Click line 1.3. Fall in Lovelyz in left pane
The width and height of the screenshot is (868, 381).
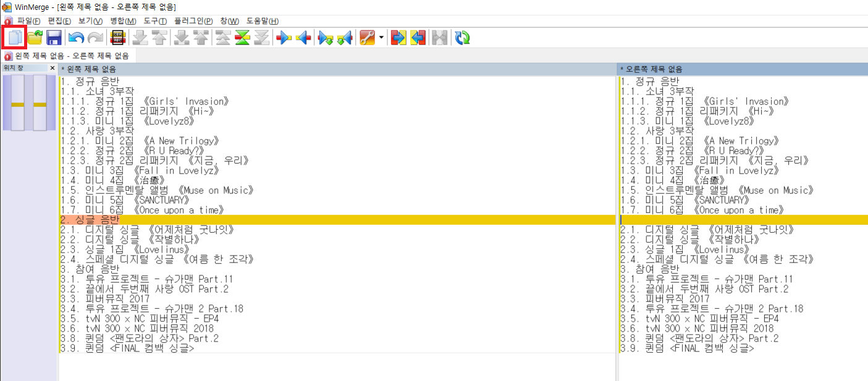[x=140, y=170]
